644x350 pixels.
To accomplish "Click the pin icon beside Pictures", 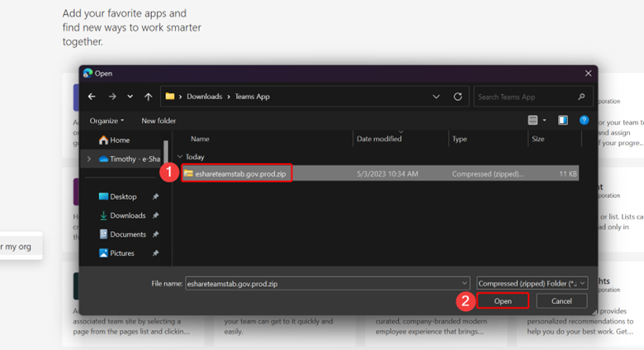I will tap(155, 253).
